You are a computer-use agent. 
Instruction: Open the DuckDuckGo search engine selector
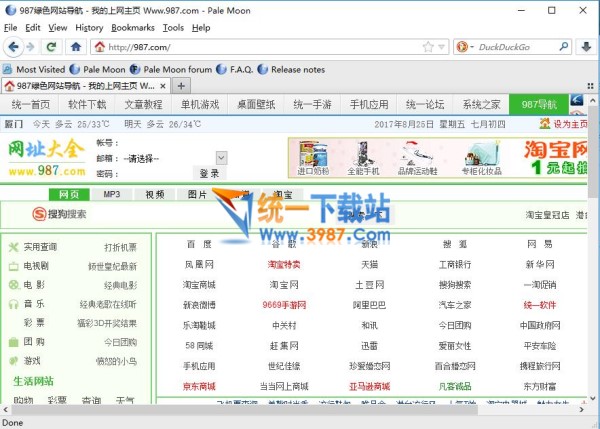tap(465, 47)
